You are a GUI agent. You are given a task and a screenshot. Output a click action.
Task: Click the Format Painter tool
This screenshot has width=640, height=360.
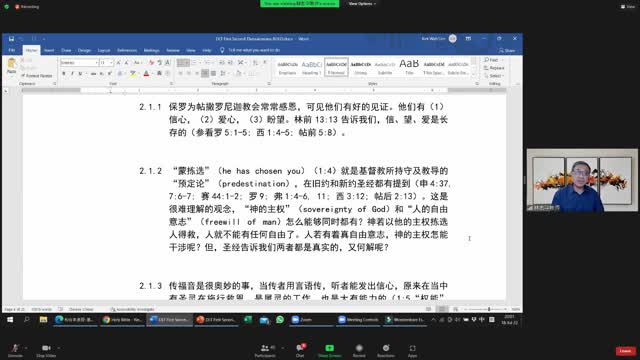point(36,76)
